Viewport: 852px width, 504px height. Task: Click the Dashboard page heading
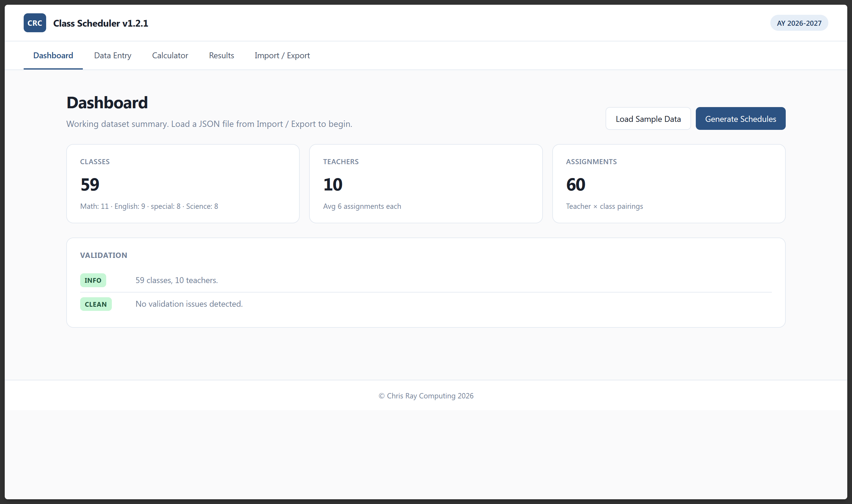coord(107,103)
